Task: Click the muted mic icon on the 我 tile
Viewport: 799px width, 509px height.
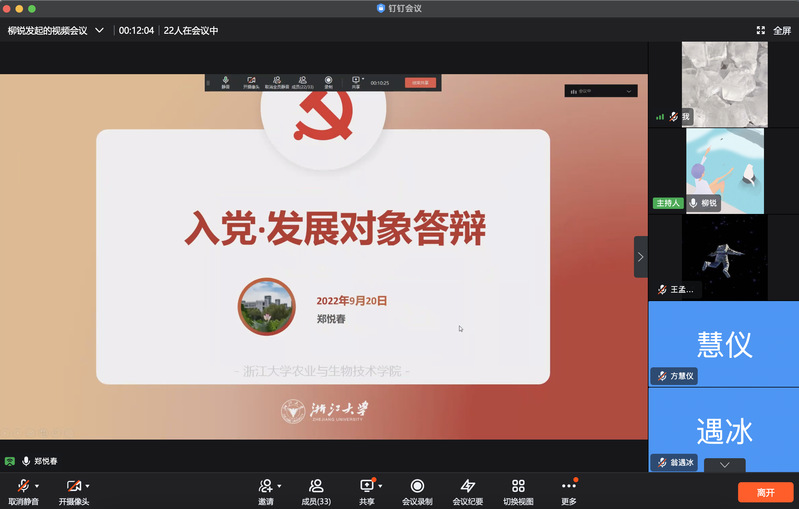Action: [x=674, y=117]
